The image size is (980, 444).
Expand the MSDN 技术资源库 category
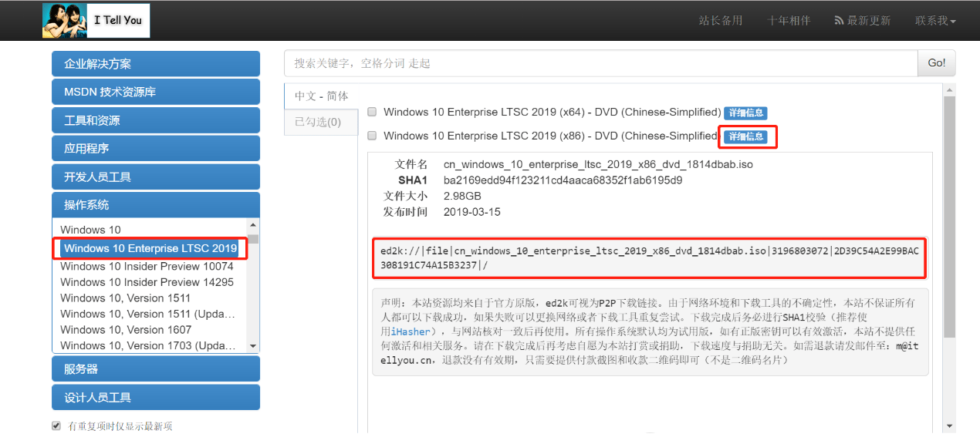coord(156,92)
